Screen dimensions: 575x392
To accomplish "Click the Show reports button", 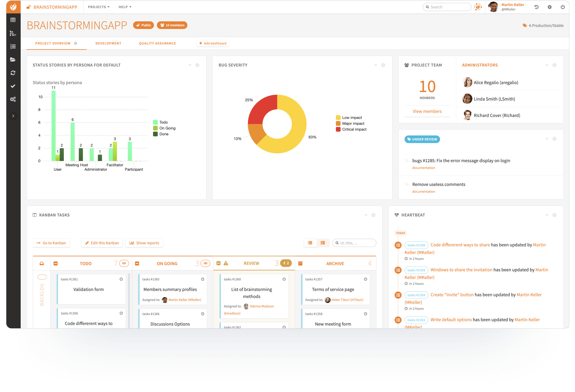I will click(144, 243).
